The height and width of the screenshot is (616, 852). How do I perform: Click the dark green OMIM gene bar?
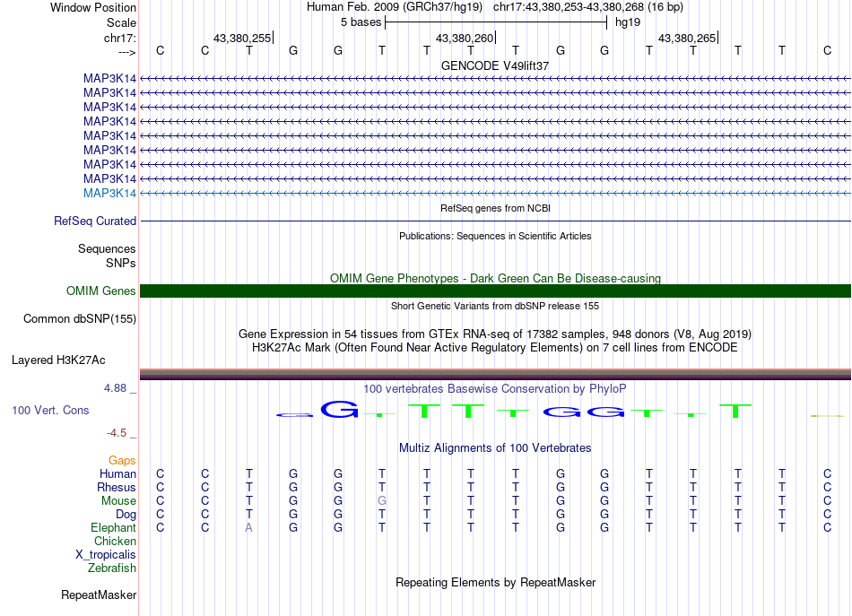495,291
